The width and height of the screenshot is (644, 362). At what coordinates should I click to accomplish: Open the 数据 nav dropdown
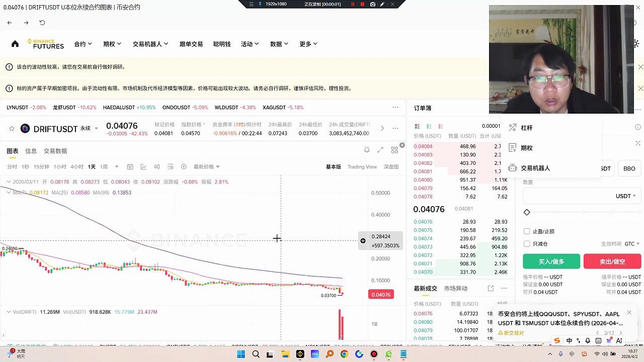(x=279, y=44)
